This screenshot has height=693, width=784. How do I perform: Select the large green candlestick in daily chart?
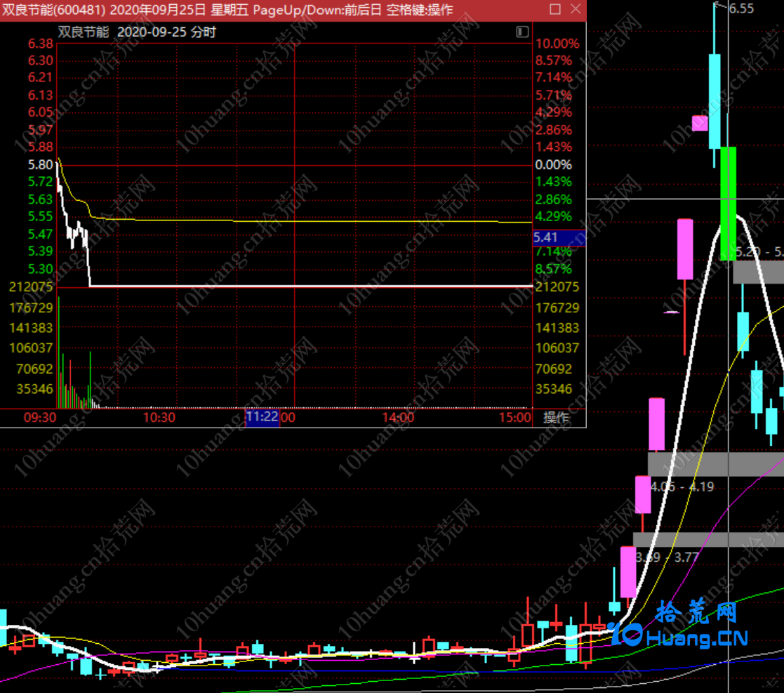[x=728, y=204]
